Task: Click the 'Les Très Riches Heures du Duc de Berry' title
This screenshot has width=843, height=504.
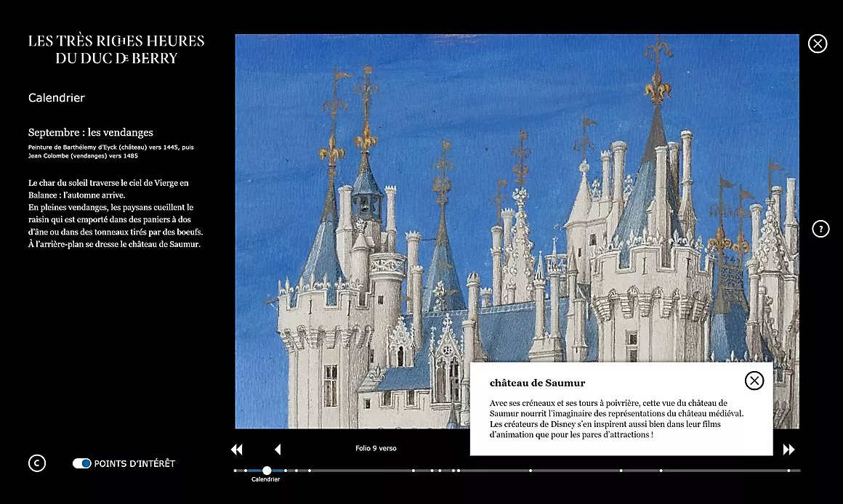Action: pyautogui.click(x=116, y=49)
